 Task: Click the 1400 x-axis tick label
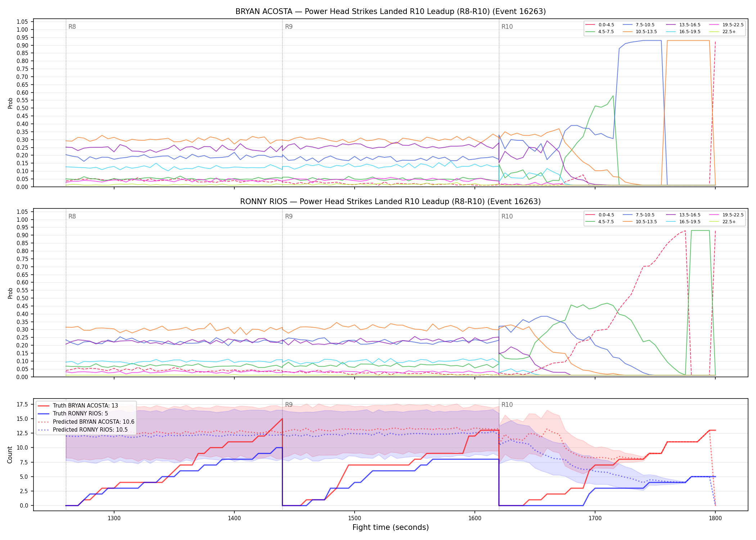tap(234, 518)
